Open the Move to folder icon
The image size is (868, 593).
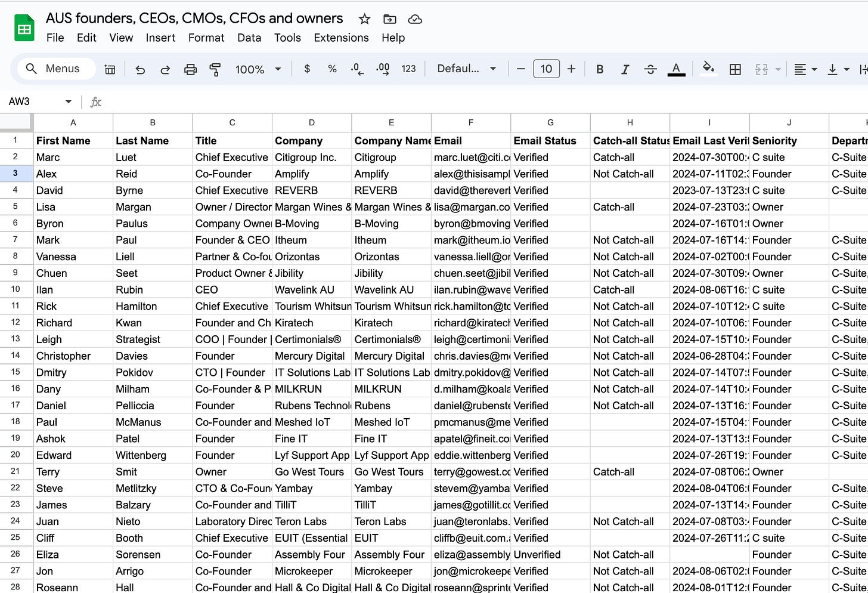(389, 19)
